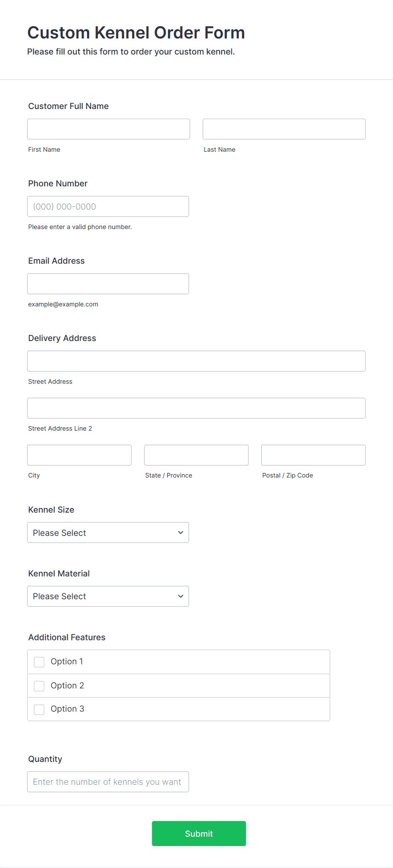Viewport: 393px width, 868px height.
Task: Click the Kennel Size chevron arrow
Action: pyautogui.click(x=181, y=532)
